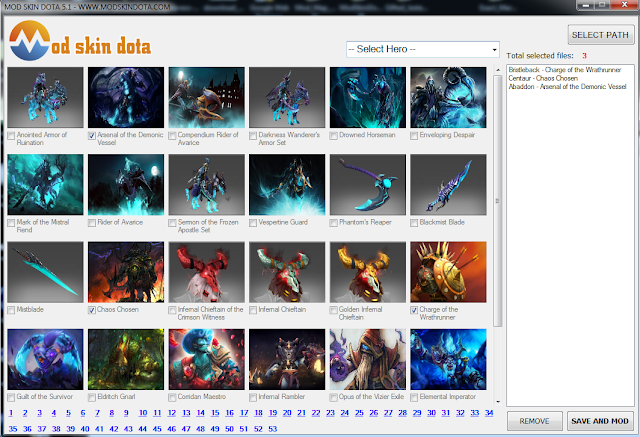Open the Select Hero dropdown
This screenshot has width=640, height=437.
[423, 49]
